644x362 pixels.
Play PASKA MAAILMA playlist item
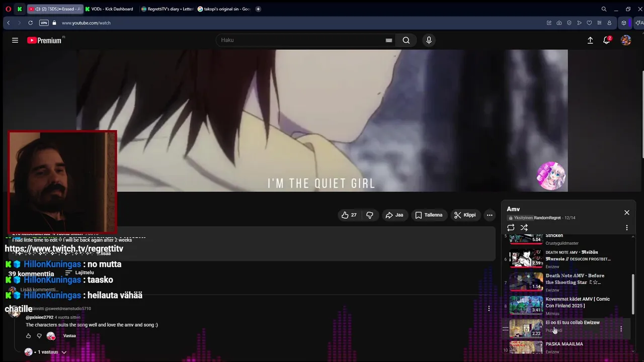click(x=566, y=347)
